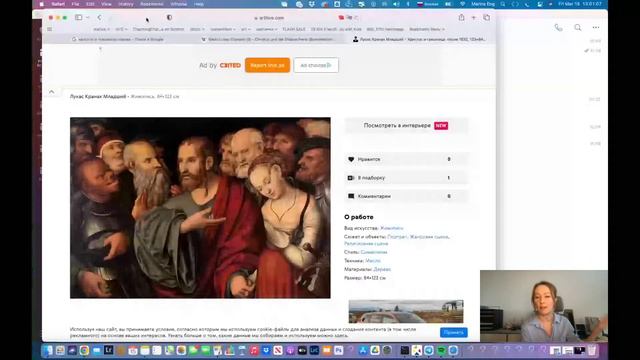Open the Дерево material link
This screenshot has height=360, width=640.
click(x=382, y=269)
